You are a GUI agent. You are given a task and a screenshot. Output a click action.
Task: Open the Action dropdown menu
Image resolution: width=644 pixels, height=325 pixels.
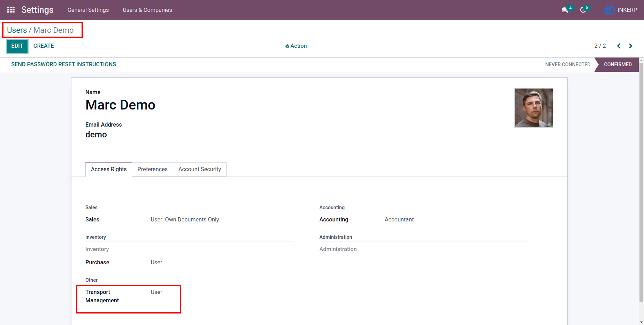[296, 46]
